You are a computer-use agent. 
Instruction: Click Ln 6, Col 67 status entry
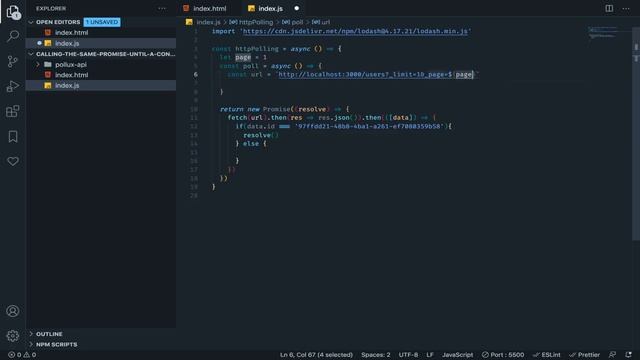tap(316, 355)
